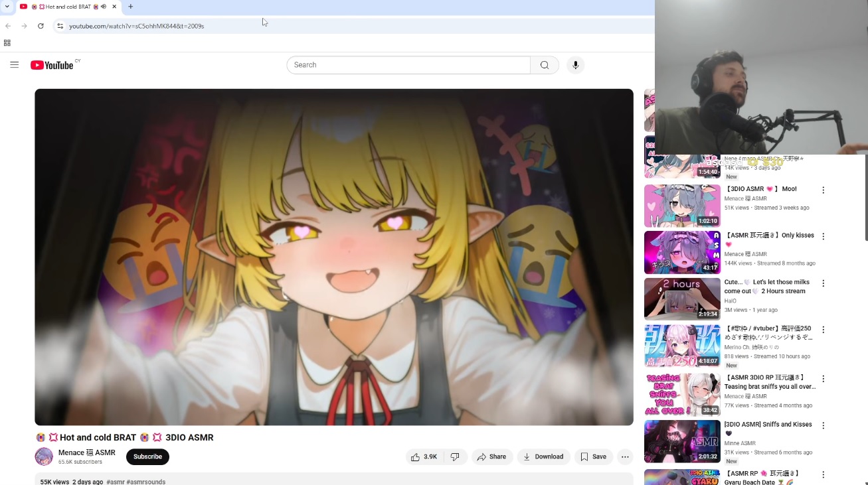Mute tab via audio speaker icon
This screenshot has width=868, height=485.
pos(104,7)
